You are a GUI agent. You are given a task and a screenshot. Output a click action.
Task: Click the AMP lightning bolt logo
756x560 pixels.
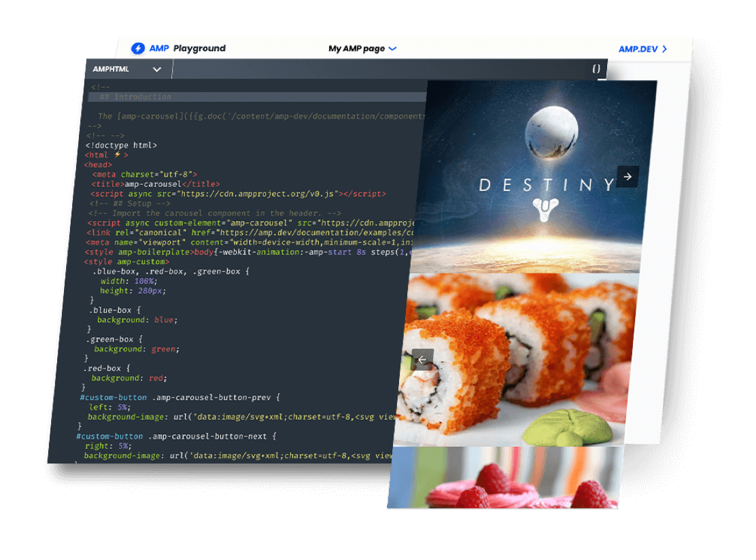(138, 48)
